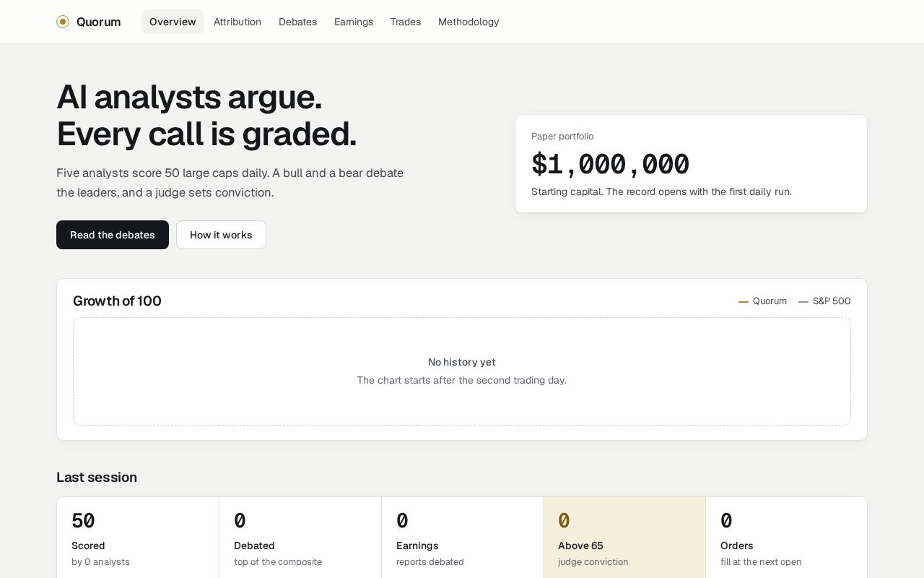This screenshot has height=578, width=924.
Task: Click the Starting capital description text
Action: 661,191
